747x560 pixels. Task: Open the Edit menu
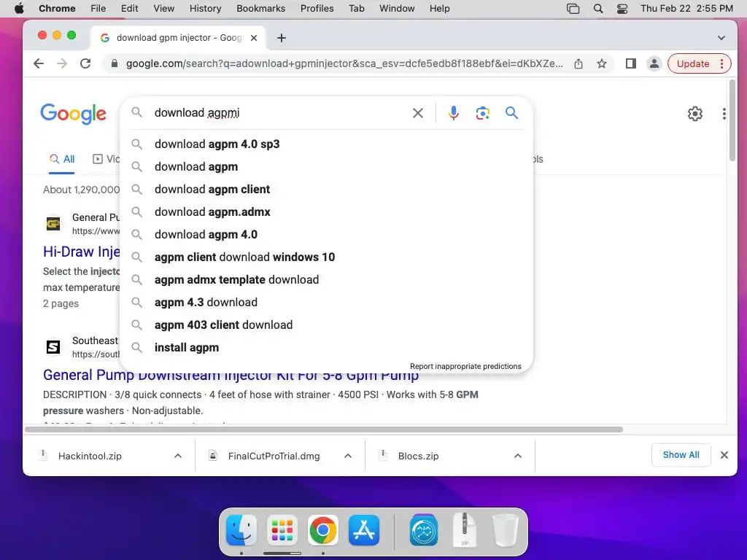[x=130, y=9]
